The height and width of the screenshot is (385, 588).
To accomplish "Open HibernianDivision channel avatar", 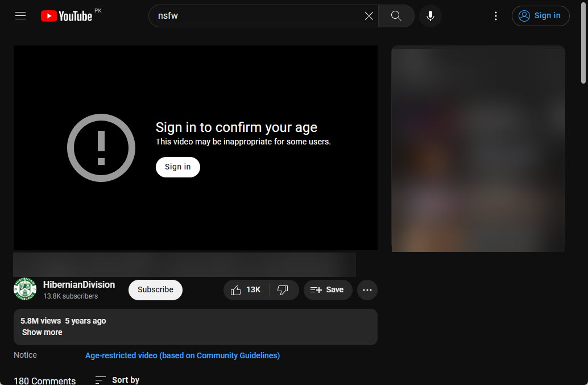I will (x=25, y=289).
